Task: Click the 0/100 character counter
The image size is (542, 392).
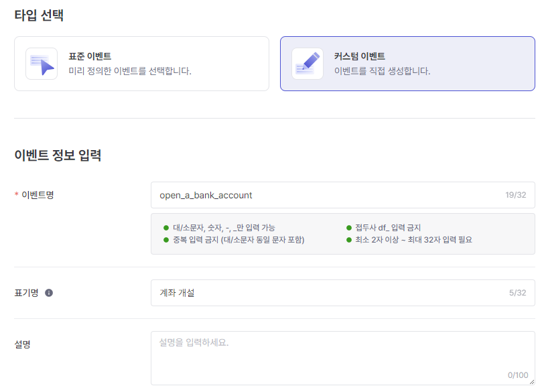Action: (x=518, y=375)
